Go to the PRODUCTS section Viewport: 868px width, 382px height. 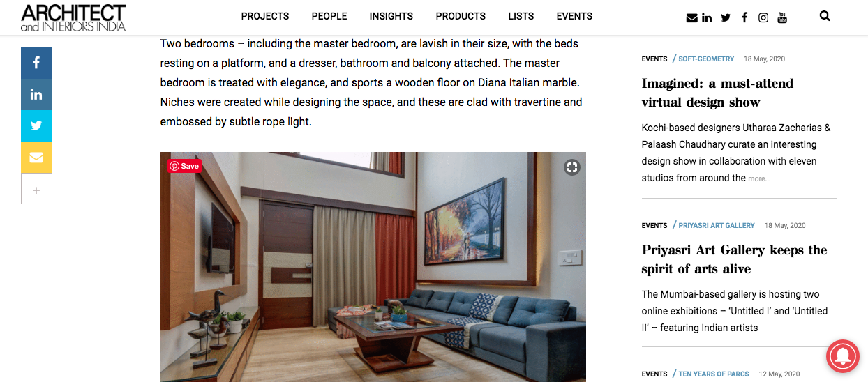[461, 16]
